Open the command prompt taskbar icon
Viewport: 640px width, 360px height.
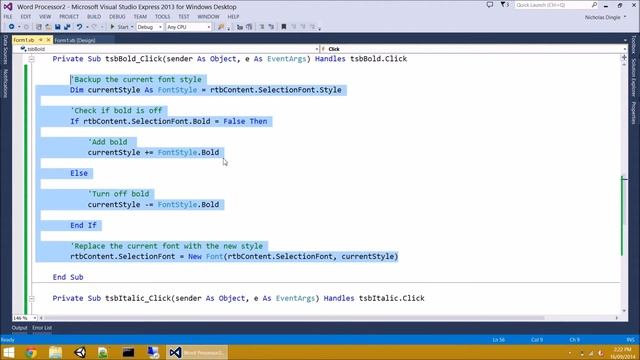click(128, 352)
